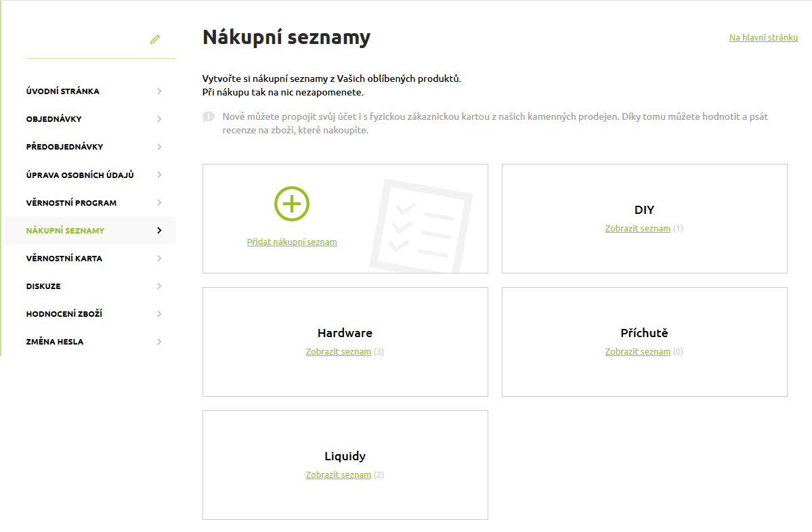Image resolution: width=812 pixels, height=532 pixels.
Task: Click the Na hlavní stránku link
Action: click(x=763, y=39)
